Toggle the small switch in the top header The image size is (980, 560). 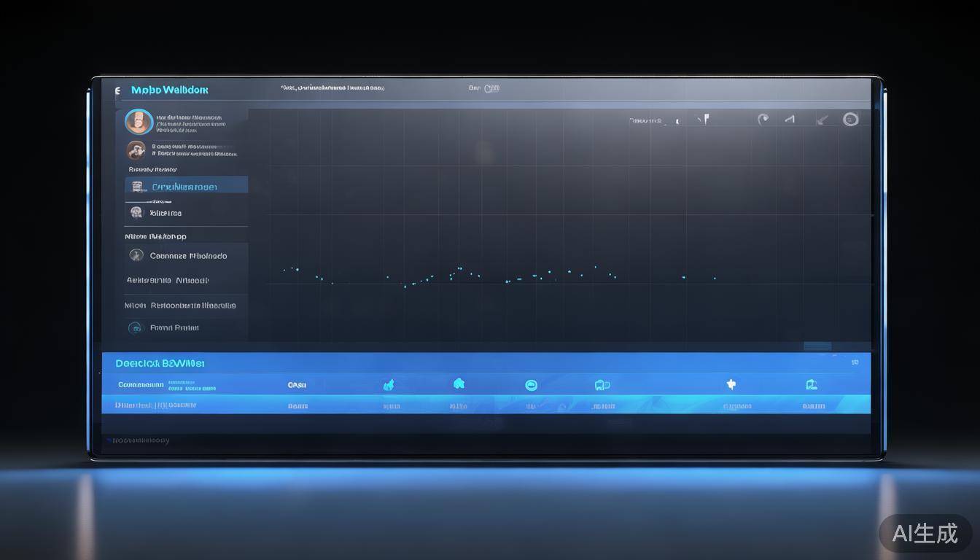(492, 88)
